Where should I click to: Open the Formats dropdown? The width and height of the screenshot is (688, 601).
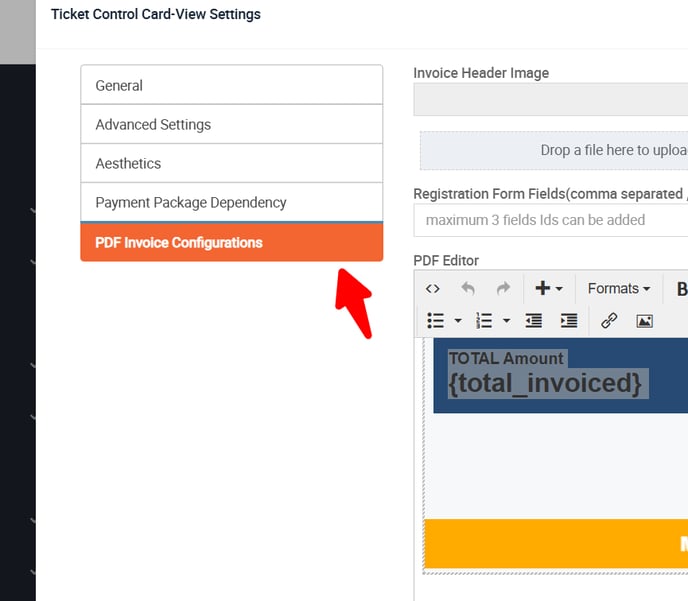click(619, 289)
